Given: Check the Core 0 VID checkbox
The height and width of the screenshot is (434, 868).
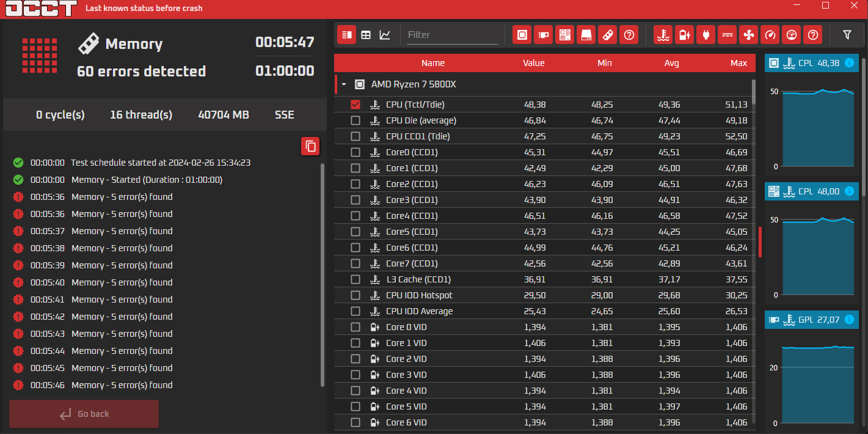Looking at the screenshot, I should click(356, 327).
